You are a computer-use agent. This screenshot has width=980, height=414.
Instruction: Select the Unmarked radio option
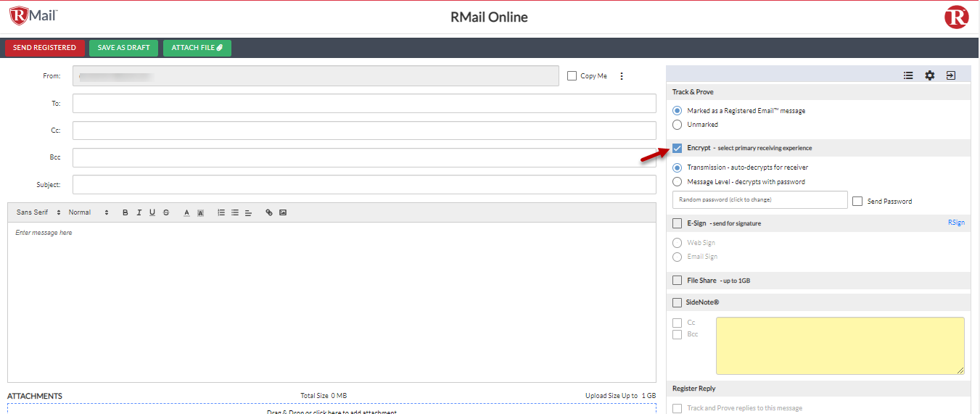(678, 125)
